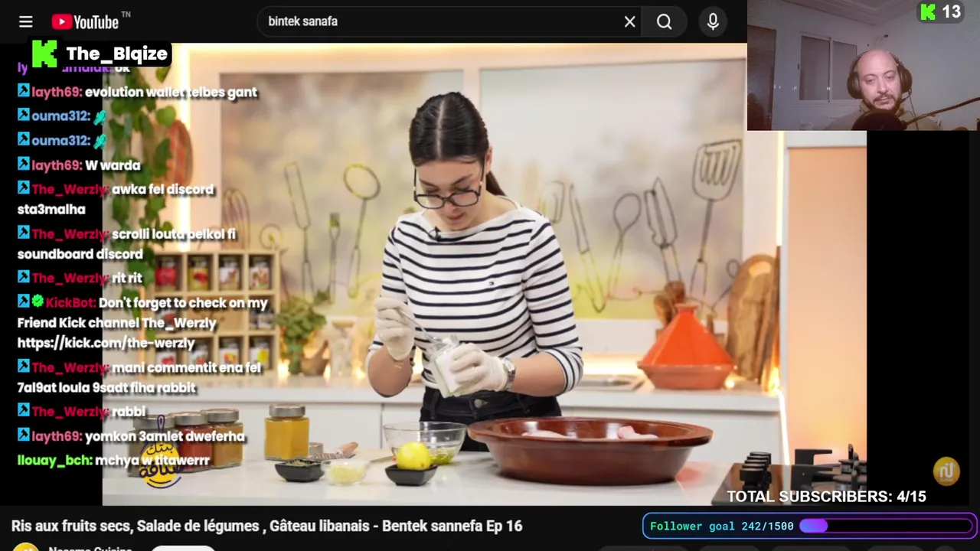Open video title 'Ris aux fruits secs...'
Image resolution: width=980 pixels, height=551 pixels.
(x=266, y=526)
